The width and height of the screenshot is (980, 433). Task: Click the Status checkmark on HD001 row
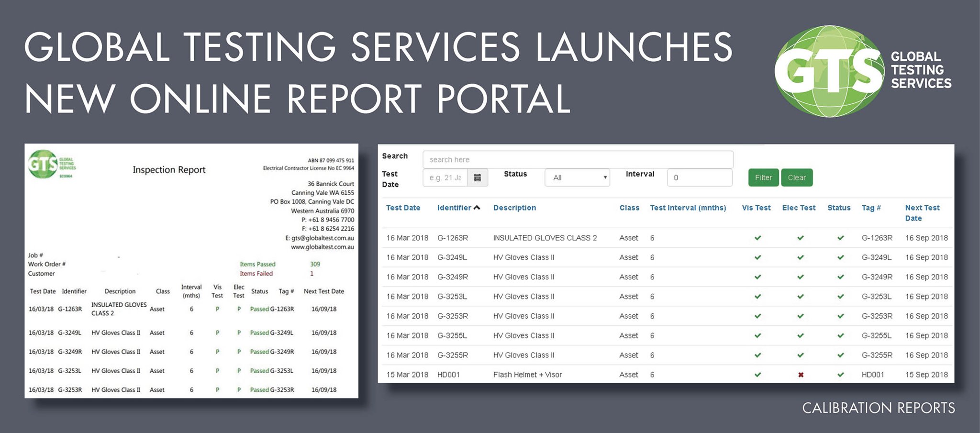839,375
